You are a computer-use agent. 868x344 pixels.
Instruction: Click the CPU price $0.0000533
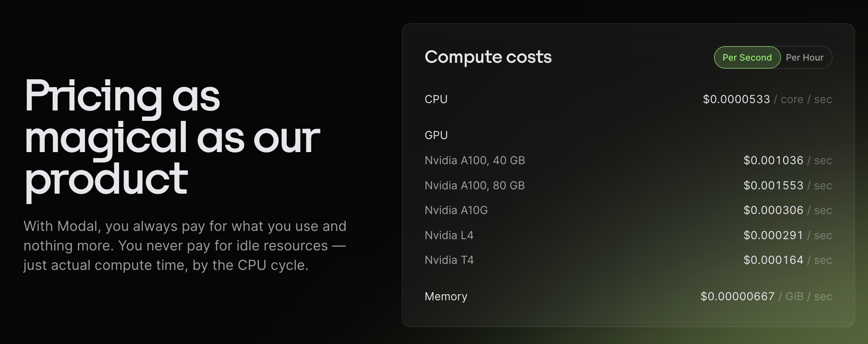click(x=736, y=99)
